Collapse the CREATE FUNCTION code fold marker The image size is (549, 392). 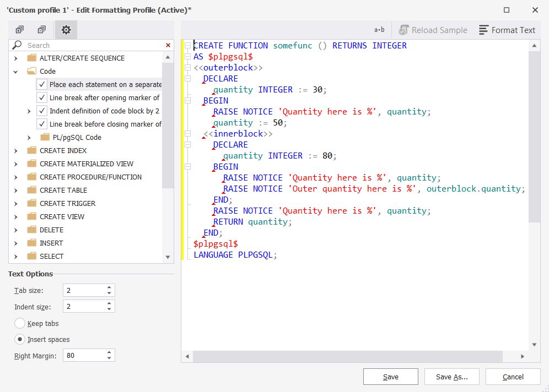pyautogui.click(x=187, y=46)
